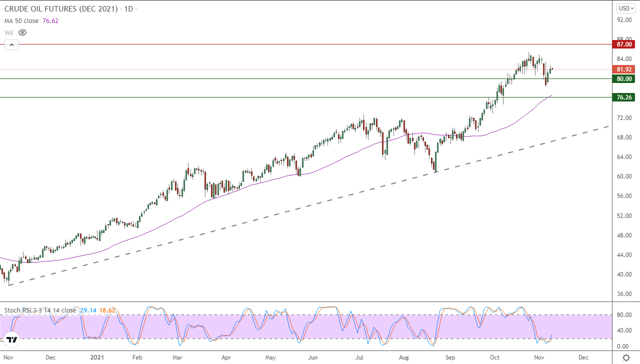The image size is (640, 364).
Task: Click the 64.00 price axis label
Action: (624, 157)
